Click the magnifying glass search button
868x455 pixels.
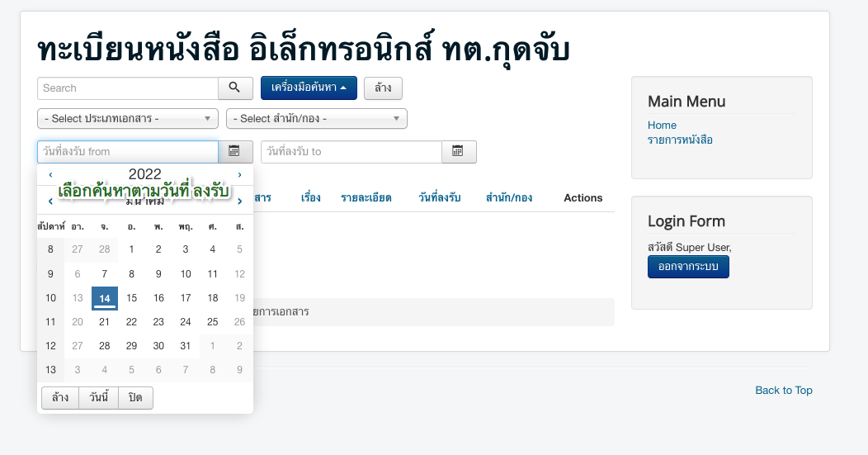[235, 88]
